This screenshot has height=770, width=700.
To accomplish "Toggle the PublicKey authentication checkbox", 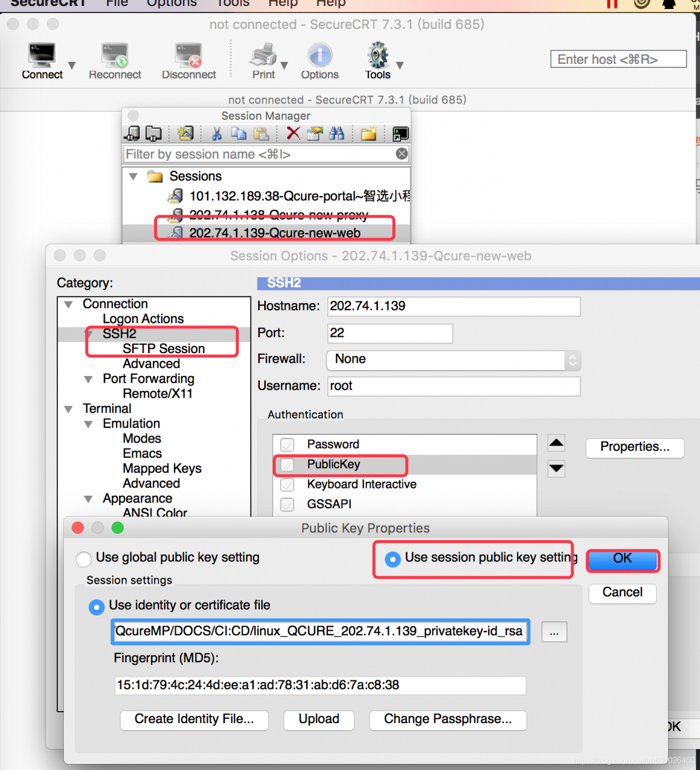I will pos(287,464).
